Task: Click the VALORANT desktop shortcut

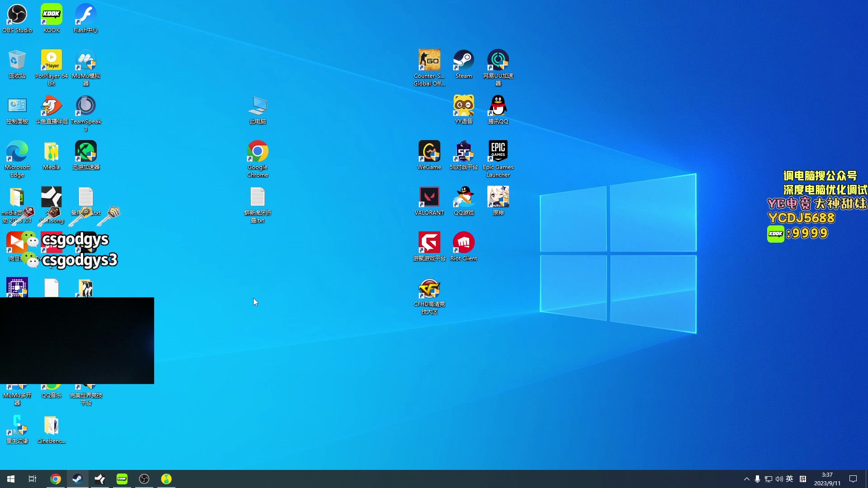Action: tap(429, 201)
